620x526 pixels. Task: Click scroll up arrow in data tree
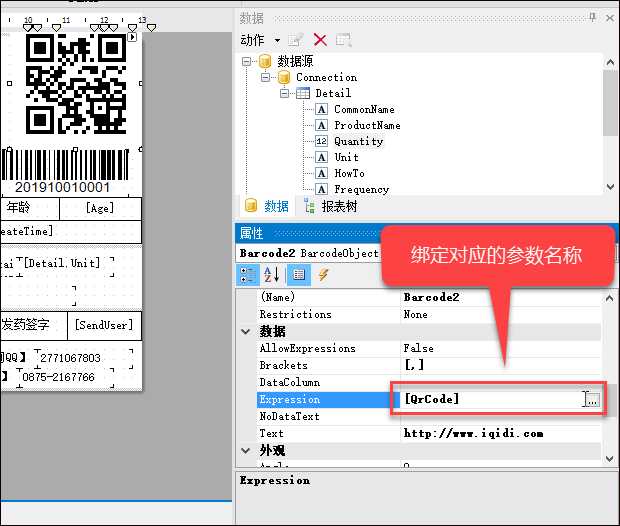[610, 62]
